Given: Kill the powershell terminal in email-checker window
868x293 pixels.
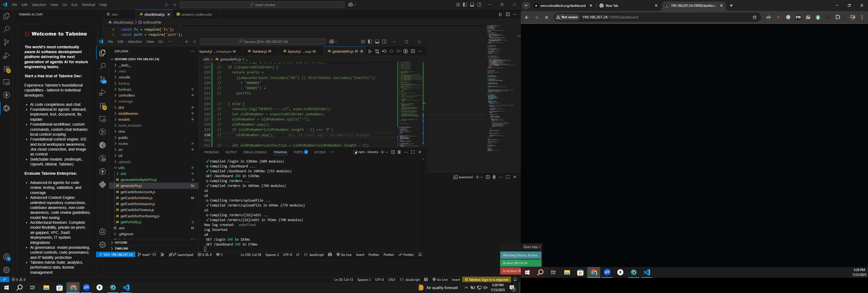Looking at the screenshot, I should pos(494,177).
